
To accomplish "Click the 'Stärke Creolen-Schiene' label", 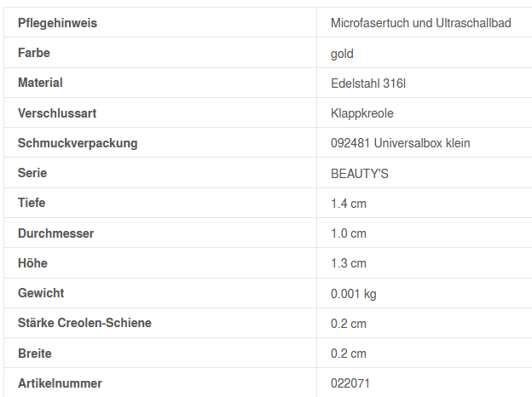I will click(84, 323).
